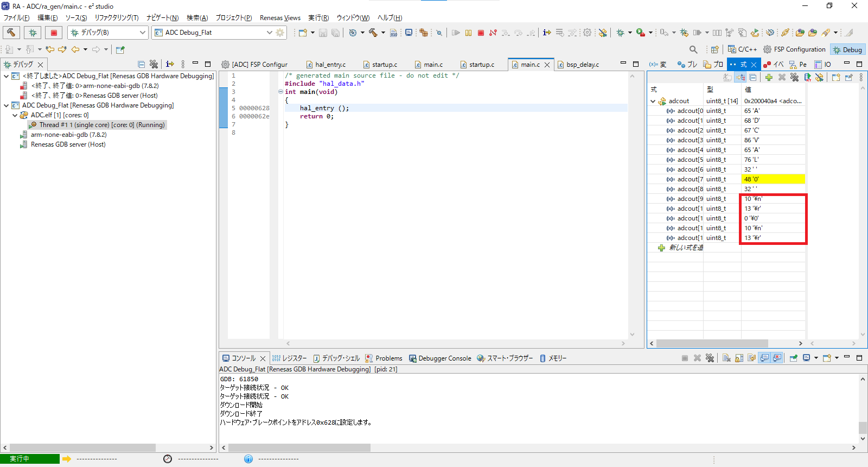Toggle instruction stepping mode icon in toolbar
This screenshot has height=467, width=868.
tap(546, 33)
